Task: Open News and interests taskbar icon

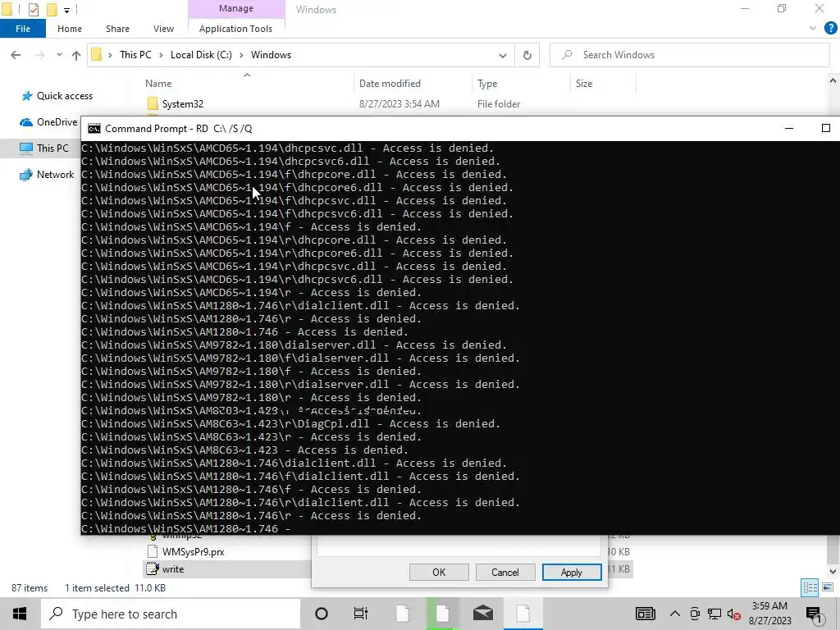Action: point(646,614)
